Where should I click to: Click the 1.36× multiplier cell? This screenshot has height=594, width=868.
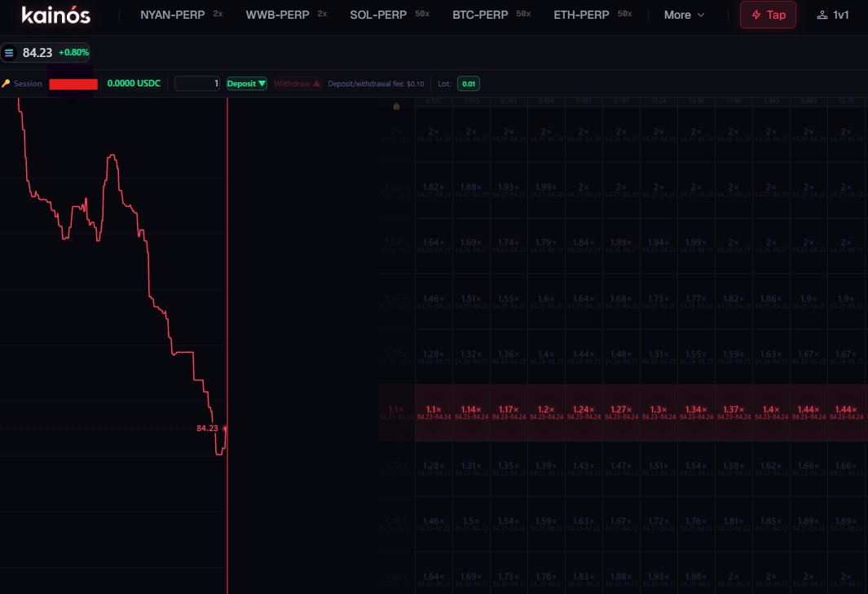pos(509,357)
